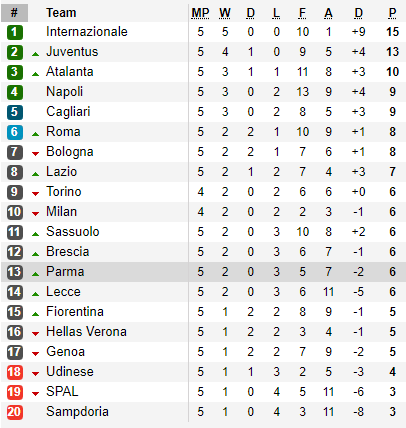Click SPAL red down-arrow indicator
This screenshot has height=428, width=406.
pyautogui.click(x=35, y=394)
